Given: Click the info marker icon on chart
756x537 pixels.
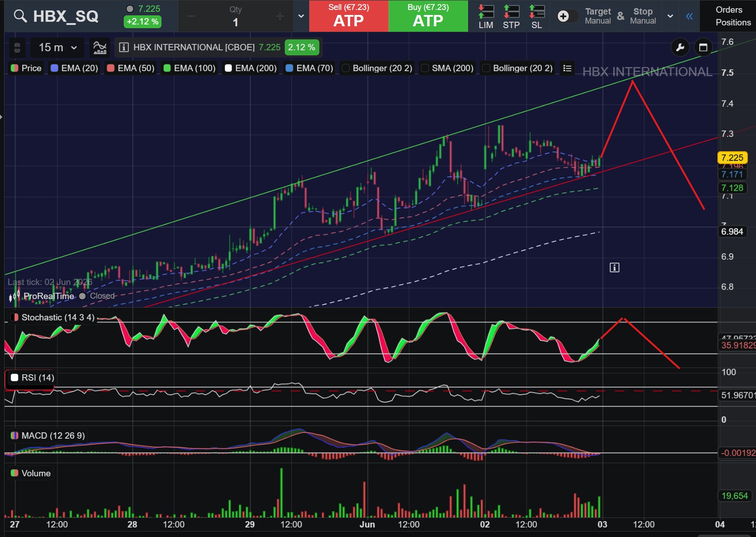Looking at the screenshot, I should [615, 267].
